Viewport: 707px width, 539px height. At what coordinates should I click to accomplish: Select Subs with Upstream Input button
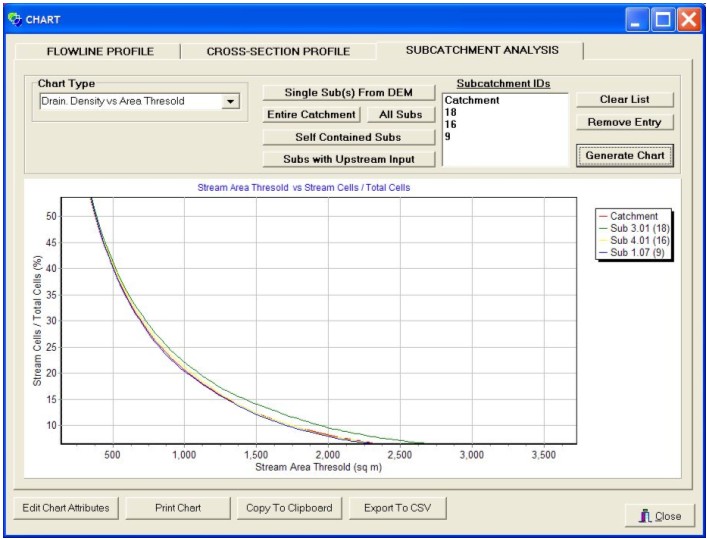(x=348, y=159)
